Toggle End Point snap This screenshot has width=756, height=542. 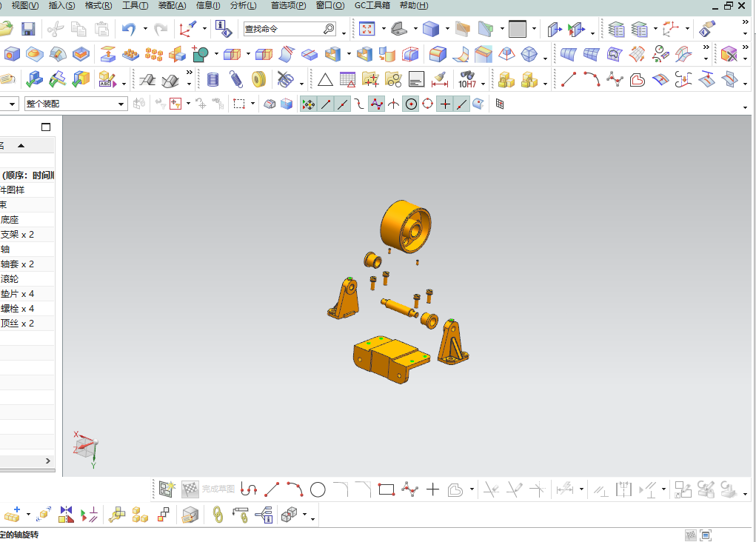(x=326, y=104)
